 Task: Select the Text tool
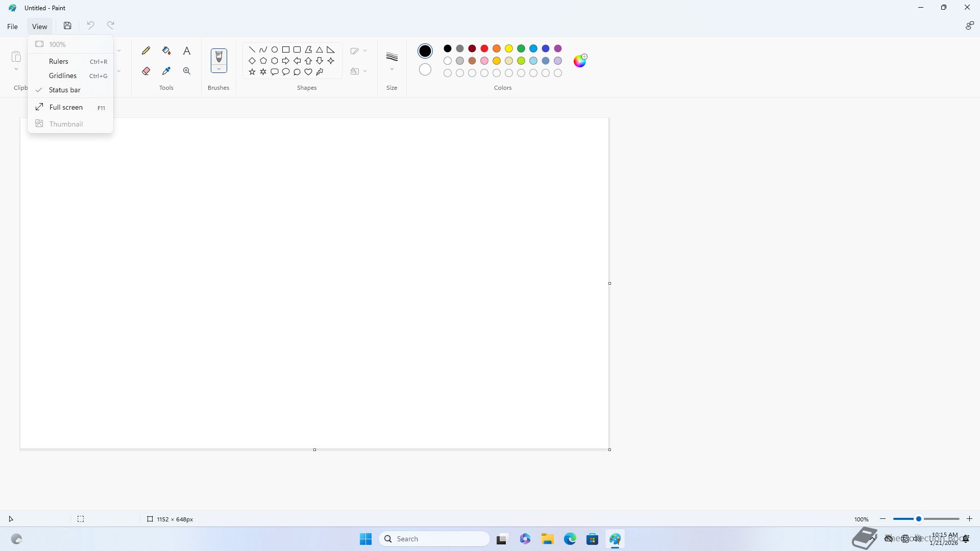point(187,51)
